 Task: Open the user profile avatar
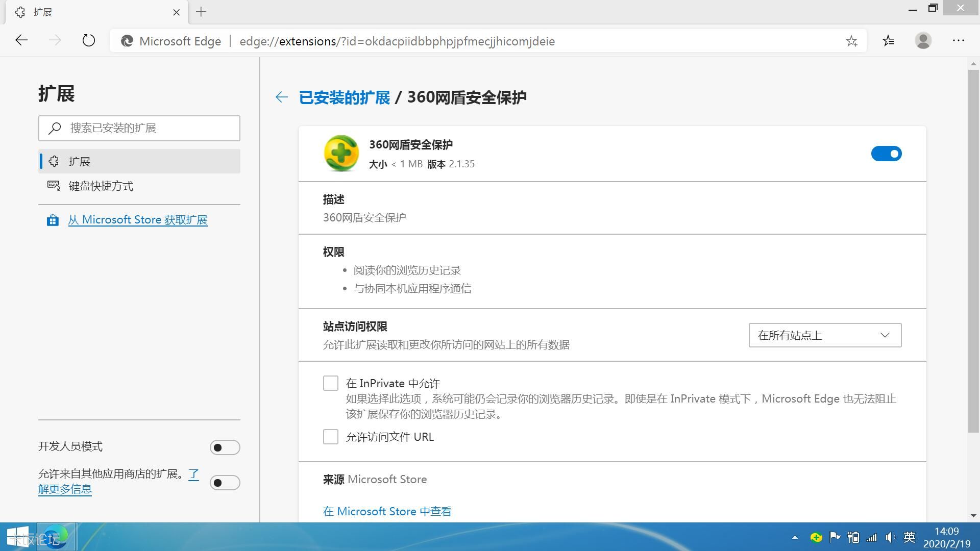[923, 41]
